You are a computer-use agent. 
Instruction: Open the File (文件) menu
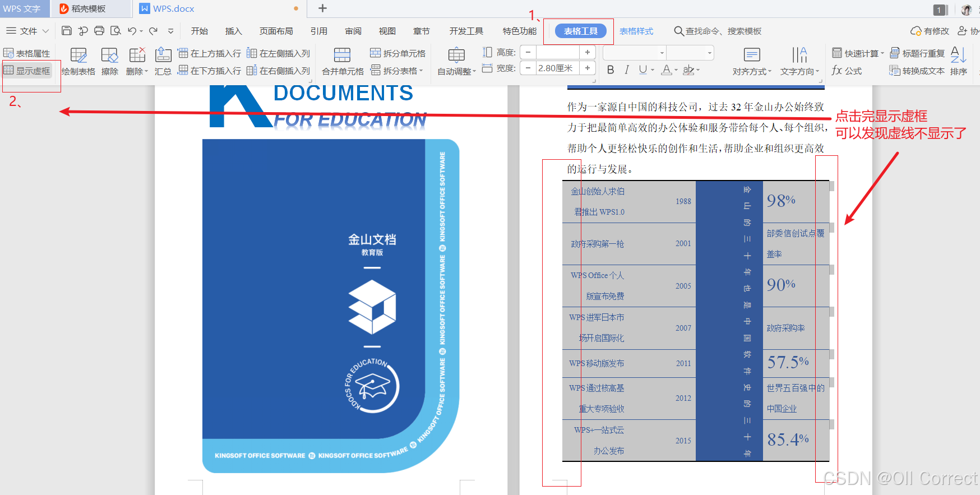(x=27, y=31)
